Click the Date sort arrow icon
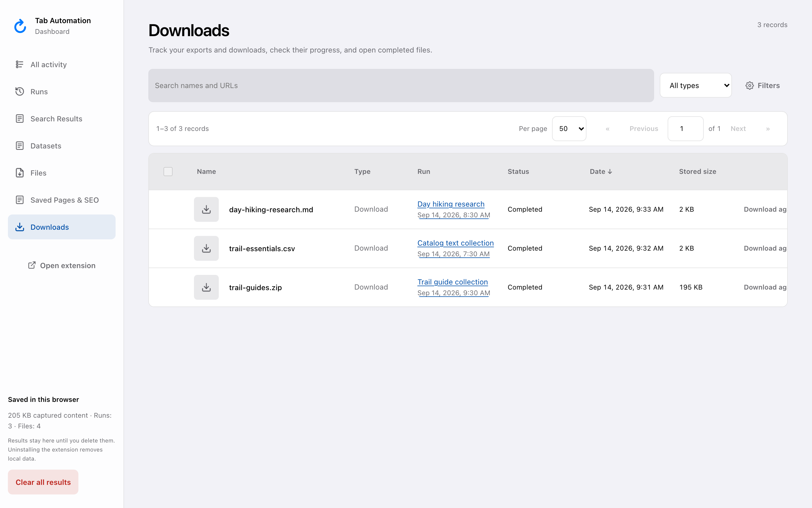 point(610,172)
